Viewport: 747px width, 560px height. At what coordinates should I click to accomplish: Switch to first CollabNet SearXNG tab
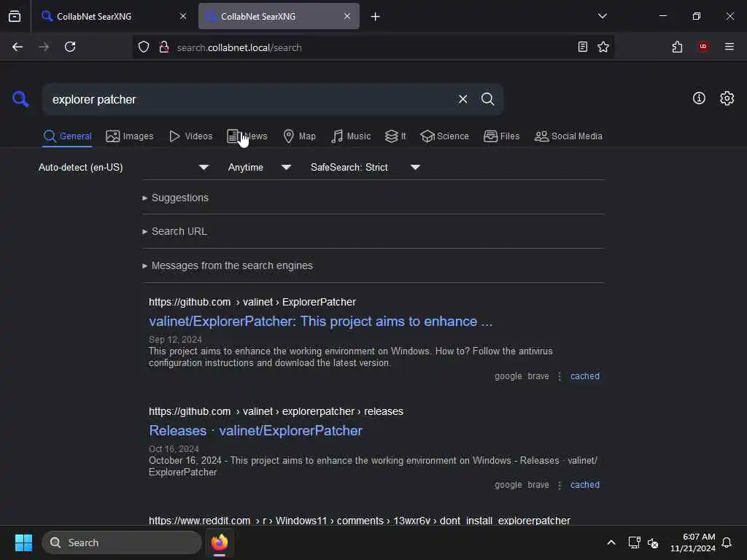click(x=113, y=16)
